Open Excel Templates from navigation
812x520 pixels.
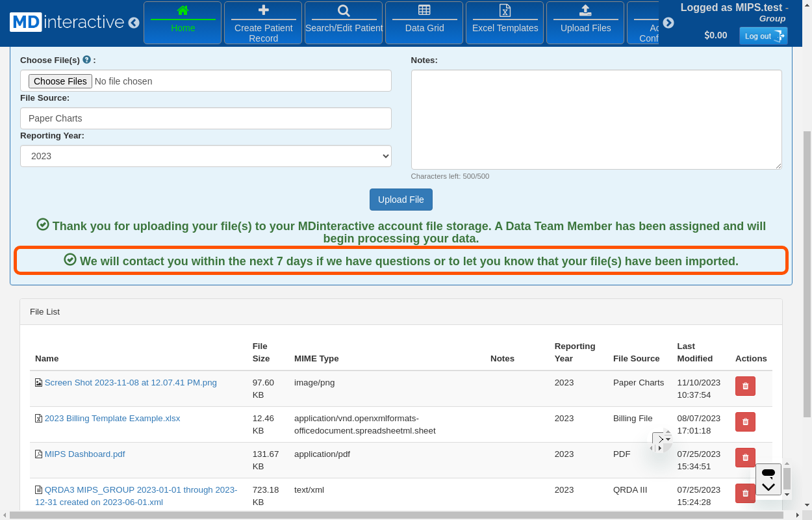tap(505, 23)
